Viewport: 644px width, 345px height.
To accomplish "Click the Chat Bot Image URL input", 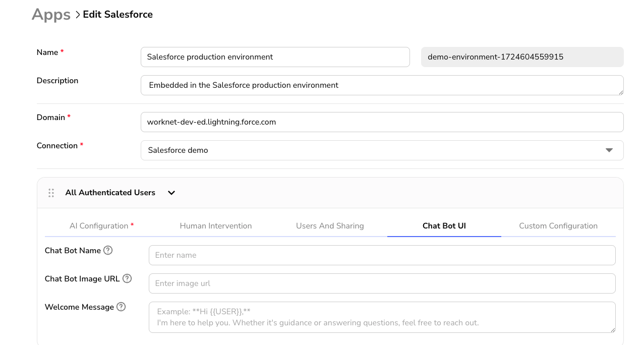I will click(382, 283).
